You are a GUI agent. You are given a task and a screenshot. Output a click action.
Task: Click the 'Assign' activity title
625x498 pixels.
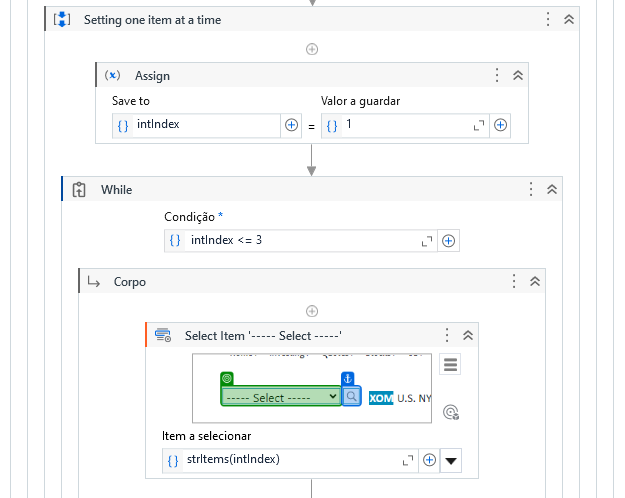coord(152,76)
